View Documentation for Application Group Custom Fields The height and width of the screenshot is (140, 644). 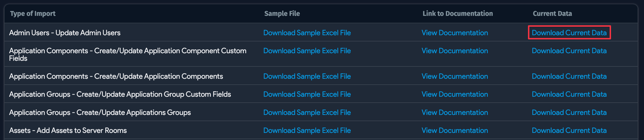click(x=455, y=94)
